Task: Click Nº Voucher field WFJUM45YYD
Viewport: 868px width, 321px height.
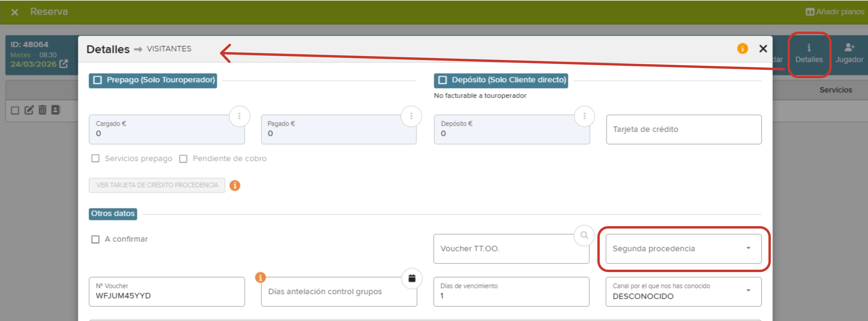Action: click(167, 291)
